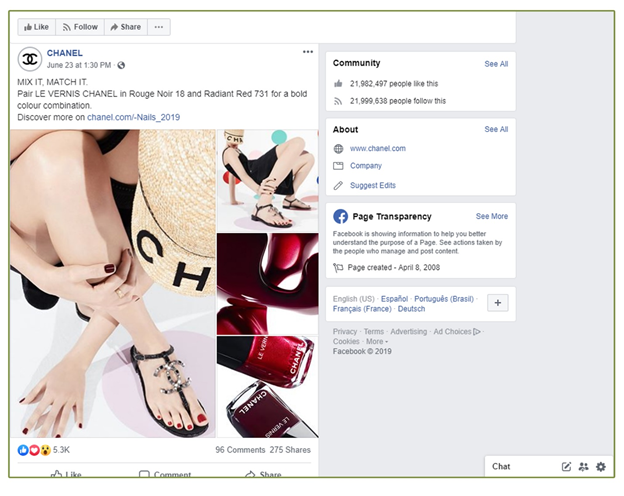The image size is (624, 496).
Task: Select 'Page created - April 8, 2008' text
Action: click(394, 268)
